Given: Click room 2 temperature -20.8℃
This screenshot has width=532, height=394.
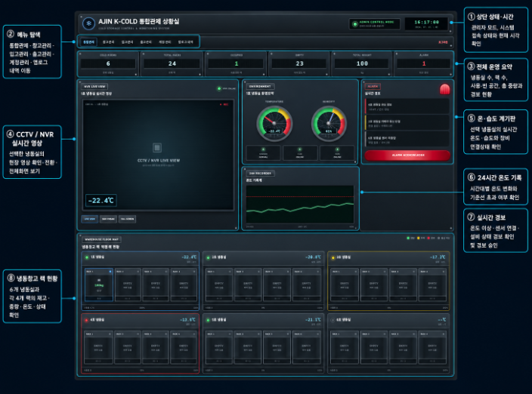Looking at the screenshot, I should (x=313, y=257).
